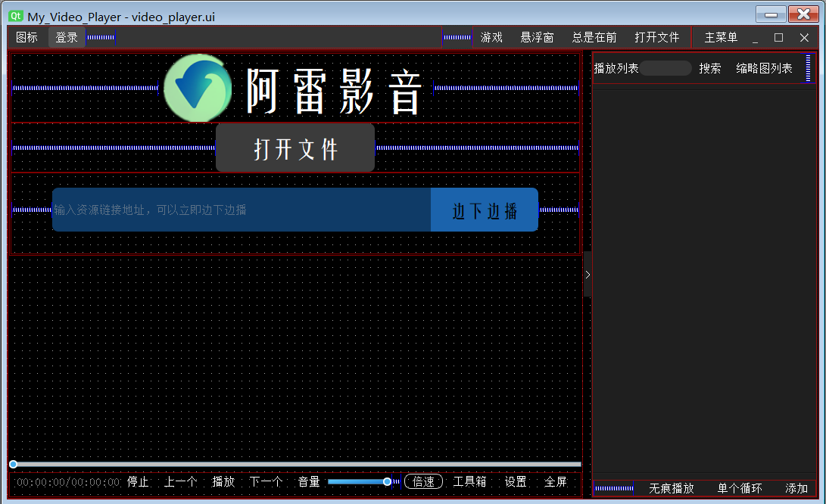Click the inner maximize square icon
826x504 pixels.
(778, 37)
